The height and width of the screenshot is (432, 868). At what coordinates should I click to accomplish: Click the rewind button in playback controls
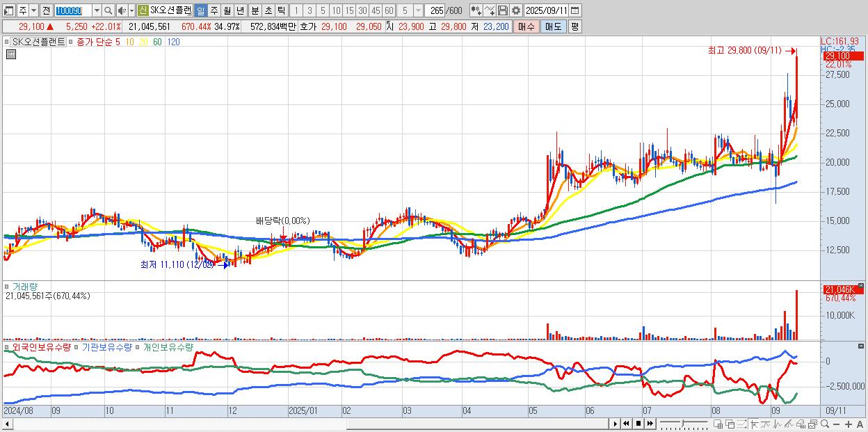pos(626,424)
